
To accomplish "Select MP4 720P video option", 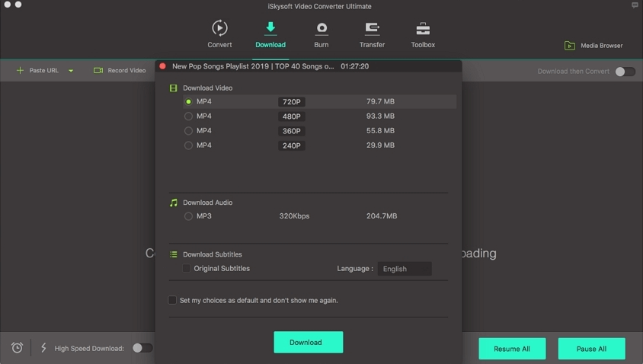I will (188, 101).
